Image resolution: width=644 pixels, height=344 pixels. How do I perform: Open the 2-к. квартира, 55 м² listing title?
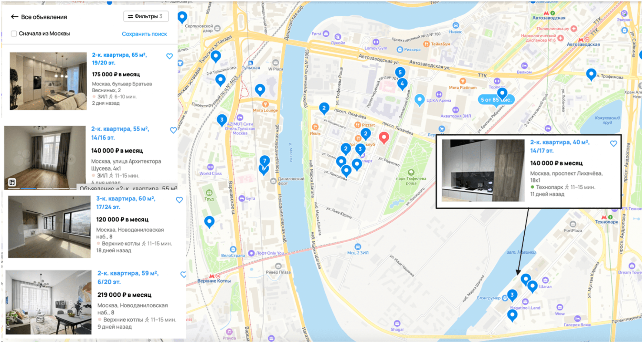tap(120, 133)
